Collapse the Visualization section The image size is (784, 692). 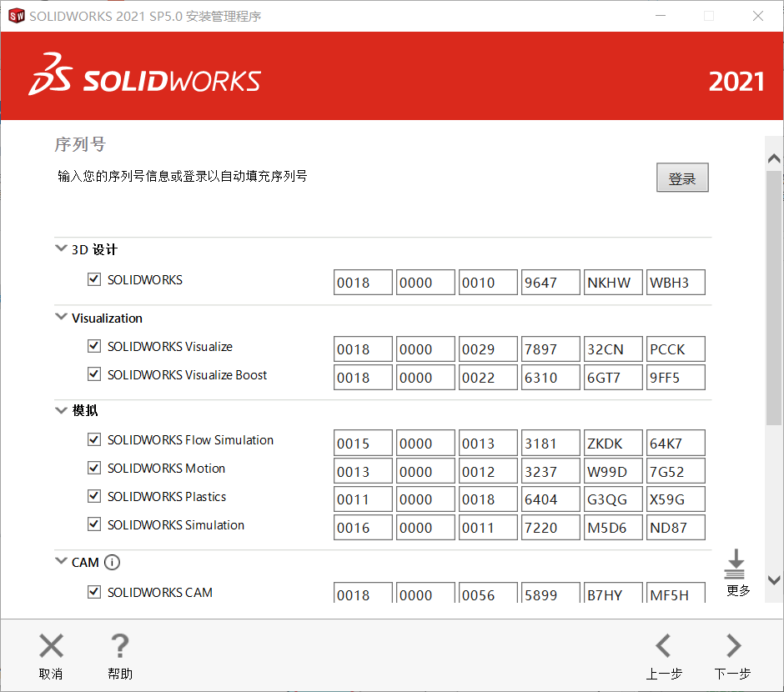[x=61, y=317]
